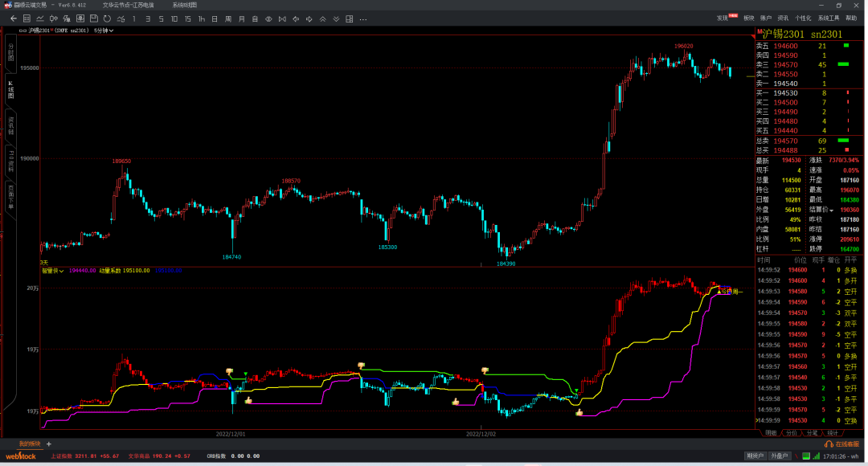Select the weekly (周) period button
The height and width of the screenshot is (466, 868).
tap(228, 18)
